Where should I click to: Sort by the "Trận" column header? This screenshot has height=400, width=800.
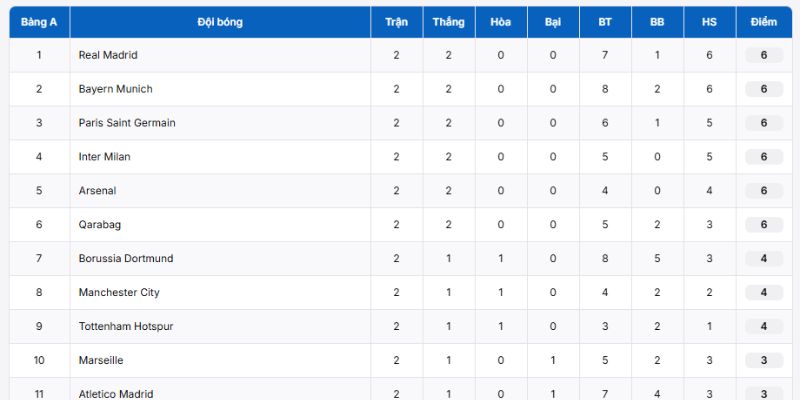[x=396, y=22]
